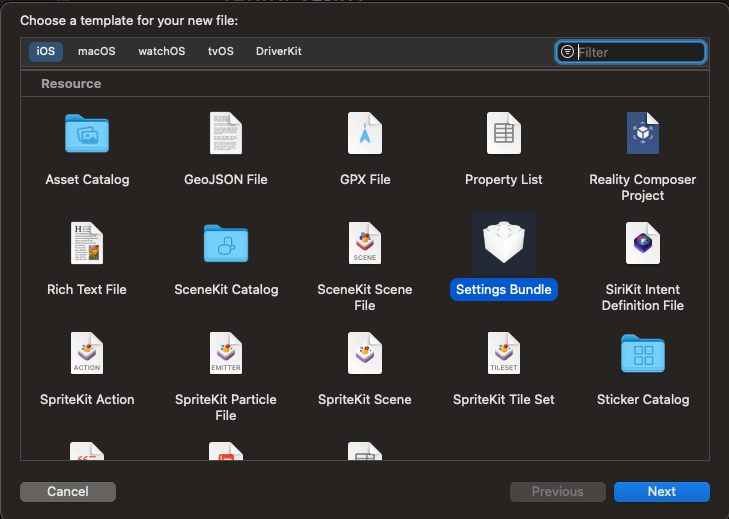729x519 pixels.
Task: Pick the GPX File template icon
Action: click(365, 133)
